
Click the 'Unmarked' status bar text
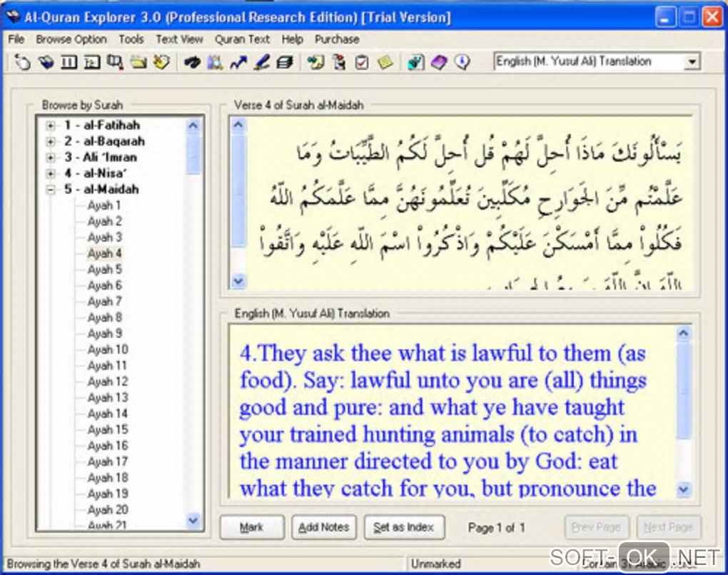[435, 564]
